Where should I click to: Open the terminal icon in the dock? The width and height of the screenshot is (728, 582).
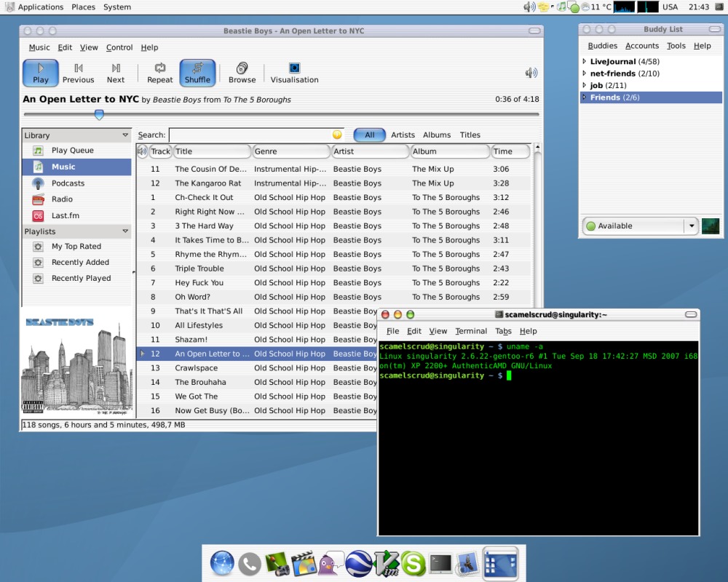coord(440,563)
